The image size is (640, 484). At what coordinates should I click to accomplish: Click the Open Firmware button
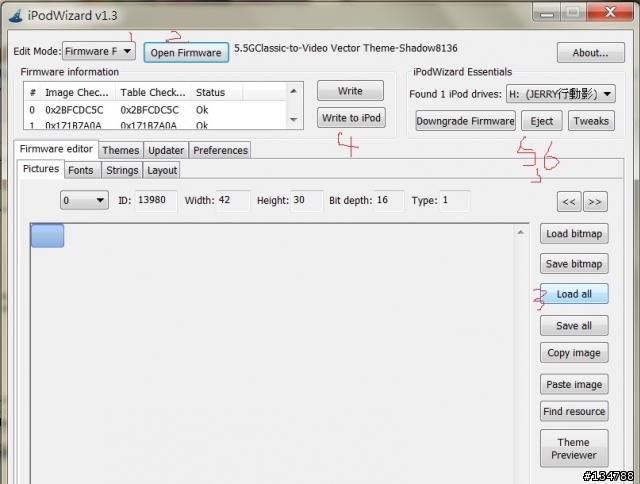tap(186, 53)
